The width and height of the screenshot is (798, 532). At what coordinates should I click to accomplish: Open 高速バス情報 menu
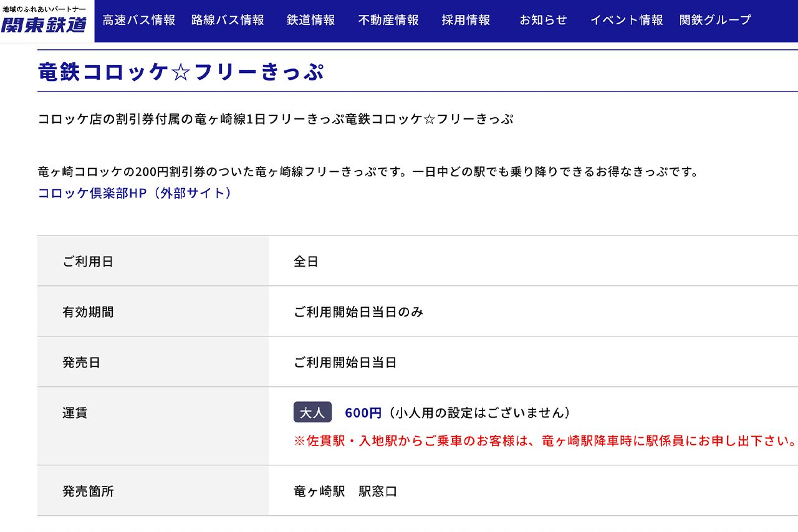click(139, 20)
